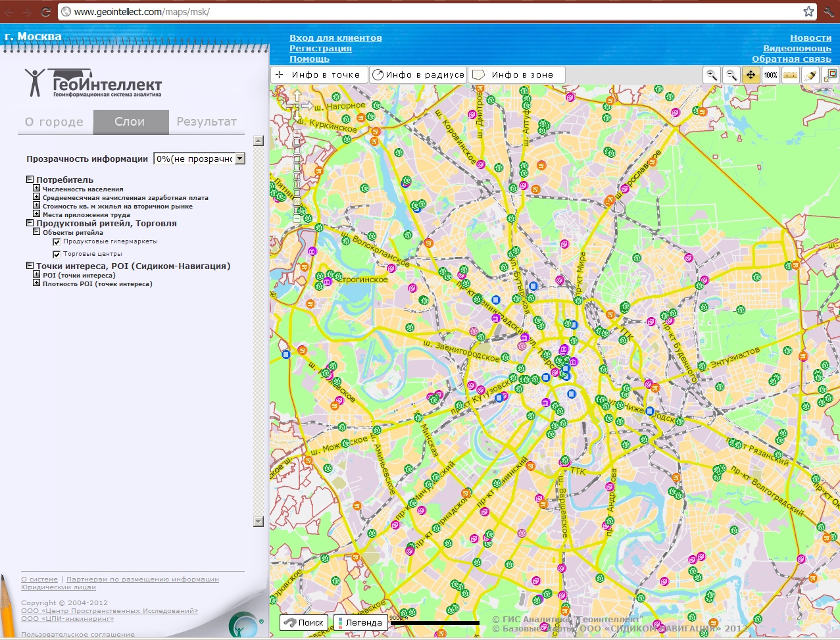840x640 pixels.
Task: Expand Среднемесячная начисленная заработная плата node
Action: (37, 197)
